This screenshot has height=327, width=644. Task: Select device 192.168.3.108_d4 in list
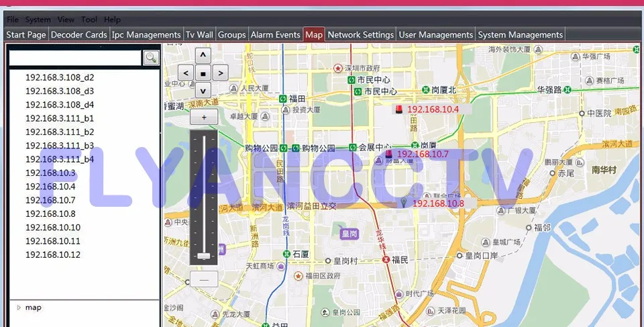coord(60,105)
